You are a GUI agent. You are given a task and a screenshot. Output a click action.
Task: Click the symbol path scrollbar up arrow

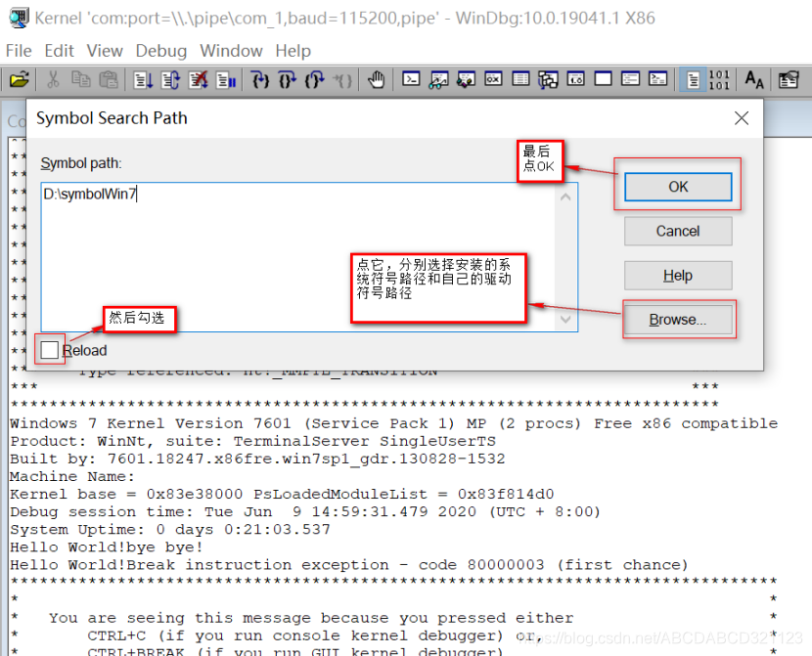(x=565, y=197)
